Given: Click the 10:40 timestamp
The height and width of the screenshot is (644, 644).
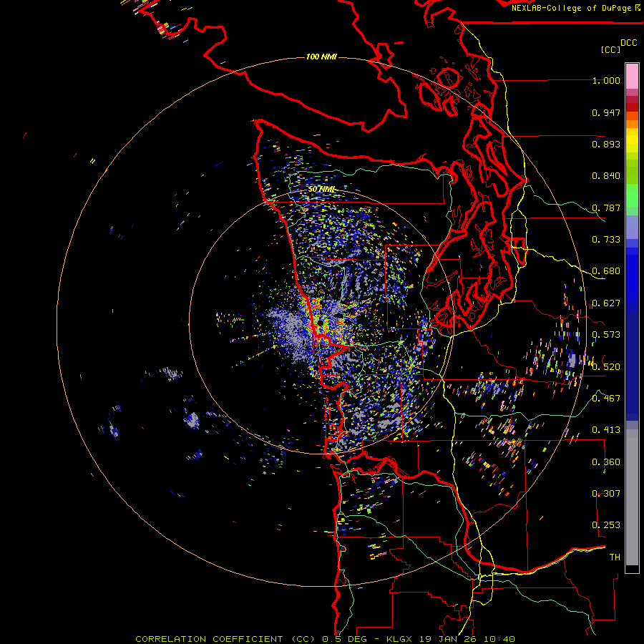Looking at the screenshot, I should [x=499, y=639].
